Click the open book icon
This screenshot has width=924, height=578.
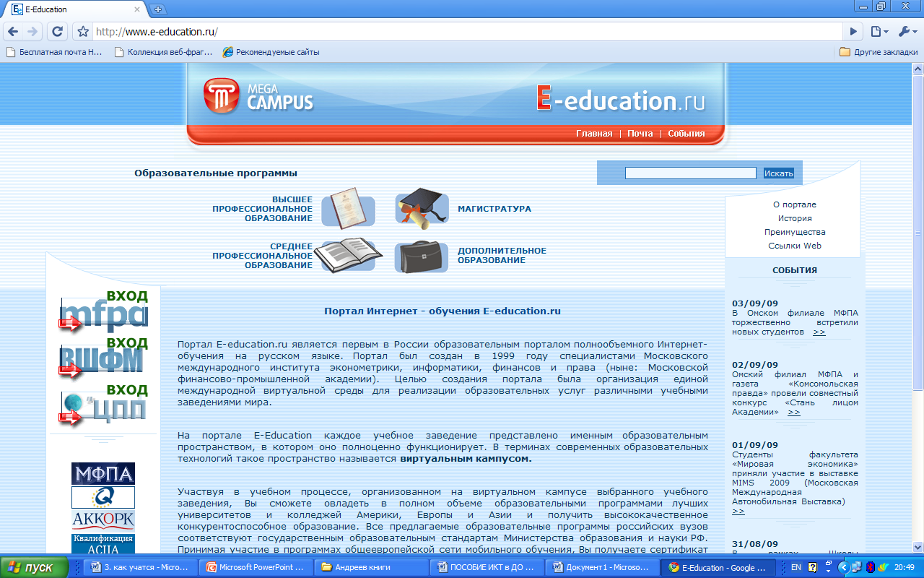coord(348,256)
